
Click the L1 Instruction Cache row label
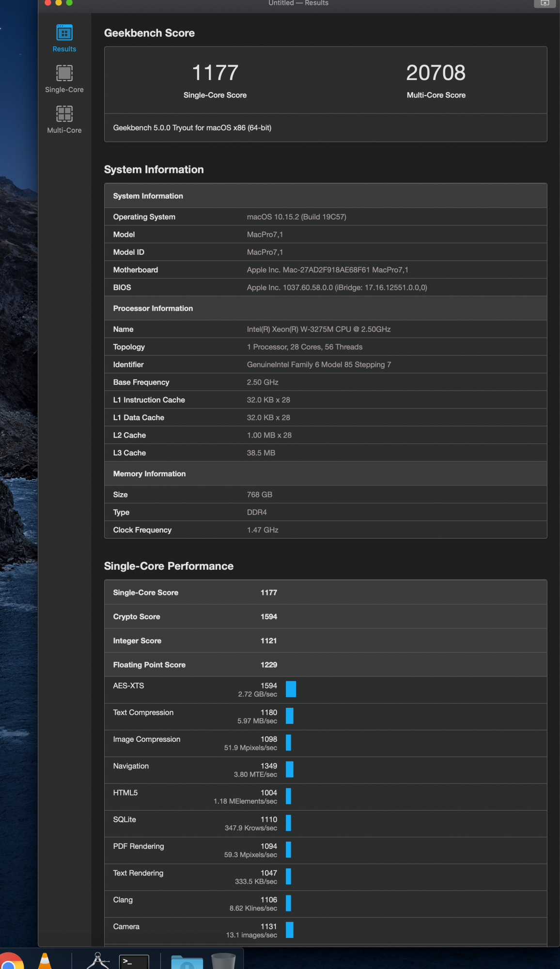tap(149, 400)
